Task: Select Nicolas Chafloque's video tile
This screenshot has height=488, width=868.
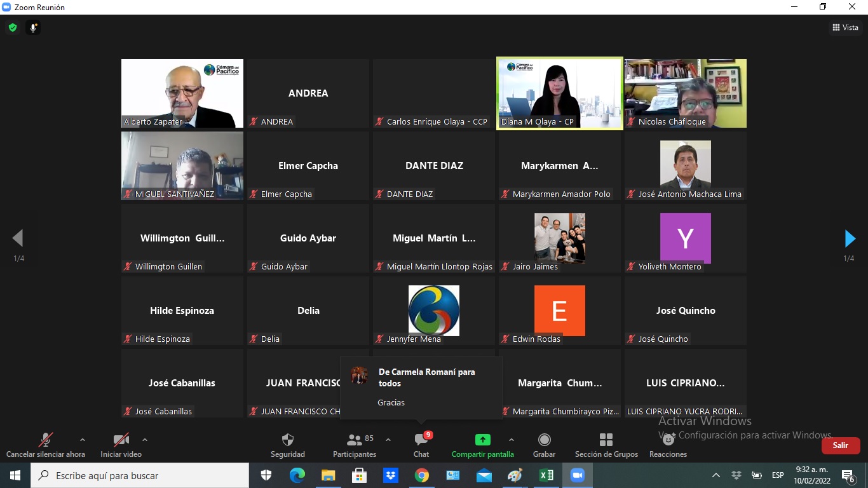Action: (686, 93)
